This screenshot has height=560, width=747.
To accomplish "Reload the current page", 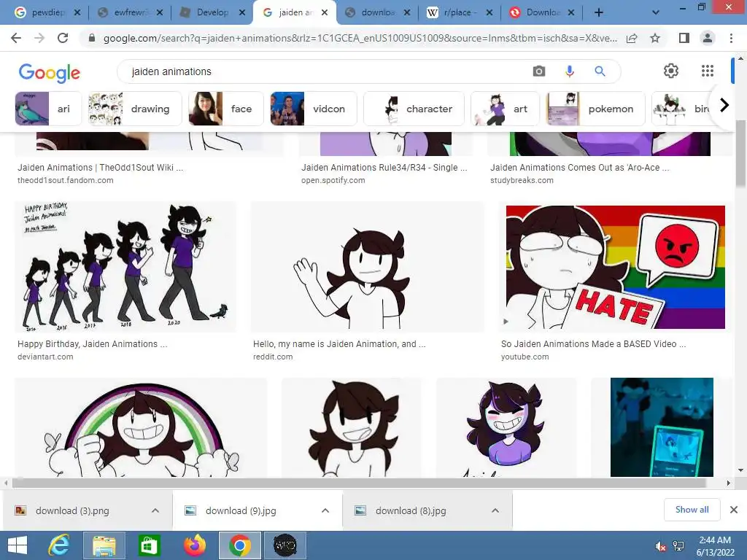I will pos(63,38).
